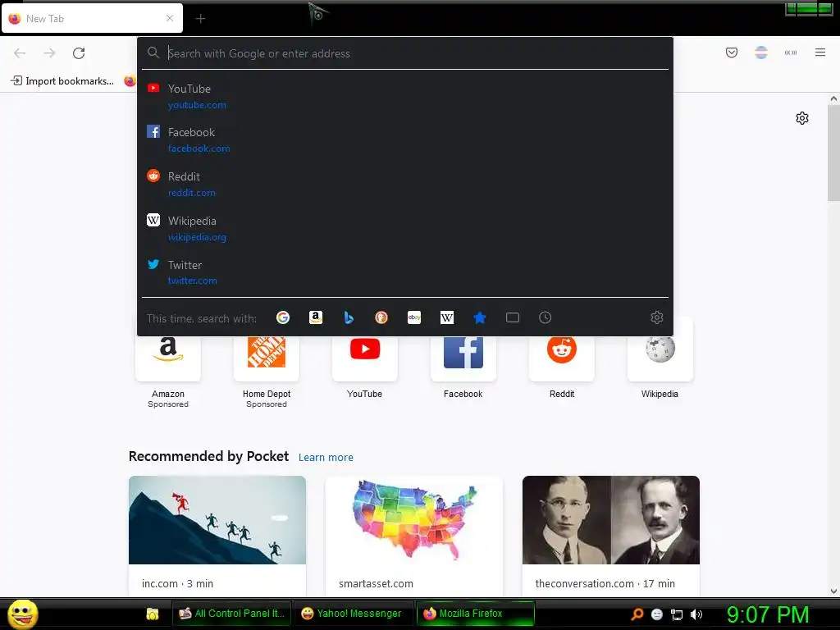The width and height of the screenshot is (840, 630).
Task: Open the folder icon in taskbar
Action: click(x=152, y=614)
